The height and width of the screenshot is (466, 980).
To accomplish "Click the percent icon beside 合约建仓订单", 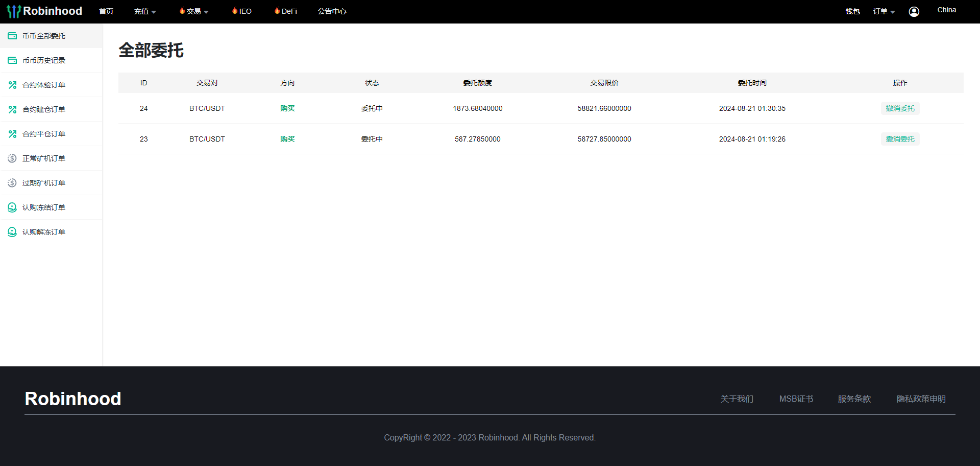I will tap(12, 109).
